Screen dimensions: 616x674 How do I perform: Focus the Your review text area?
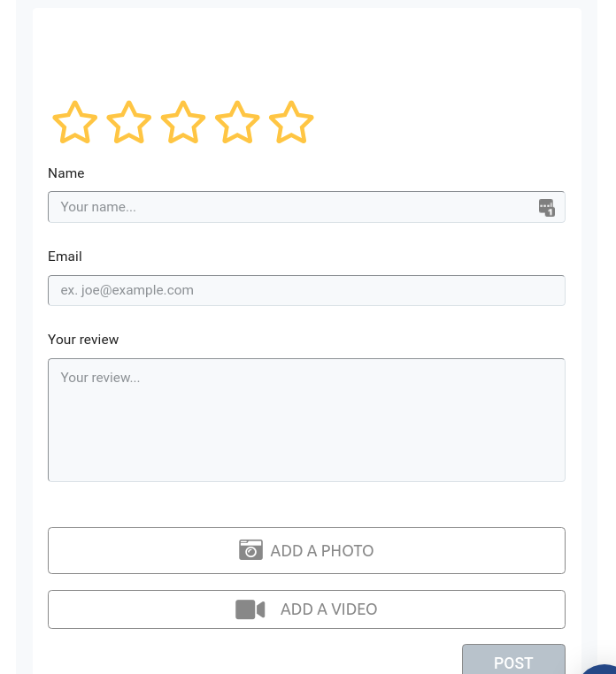pyautogui.click(x=306, y=420)
